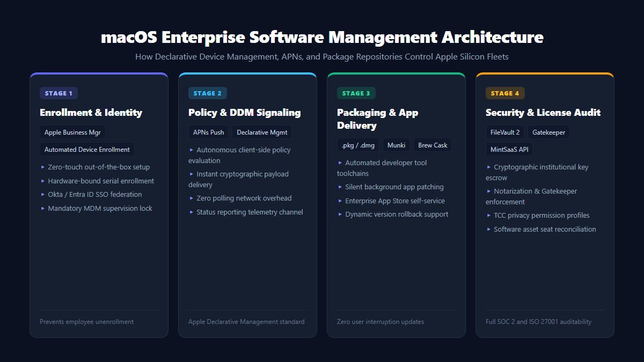Click Enterprise App Store self-service bullet
This screenshot has height=362, width=644.
tap(391, 201)
